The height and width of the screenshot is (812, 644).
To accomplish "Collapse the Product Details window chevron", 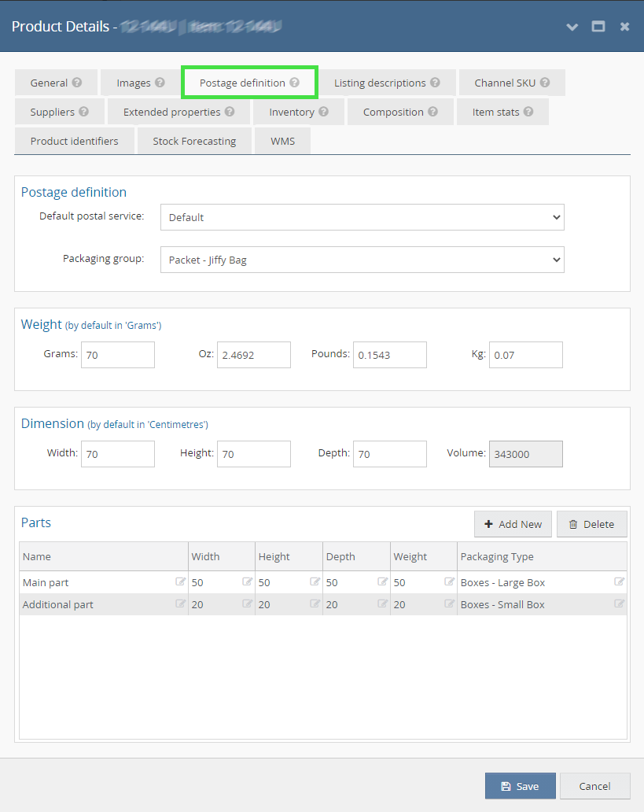I will click(x=572, y=27).
